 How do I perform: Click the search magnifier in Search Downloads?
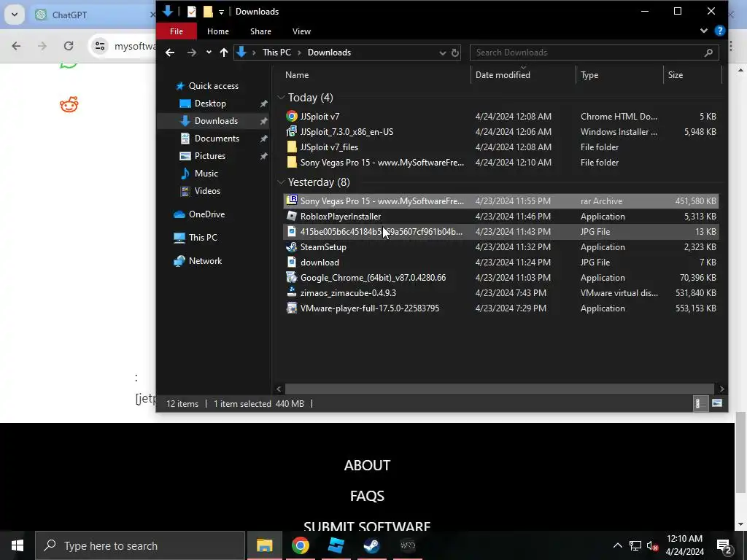tap(708, 52)
